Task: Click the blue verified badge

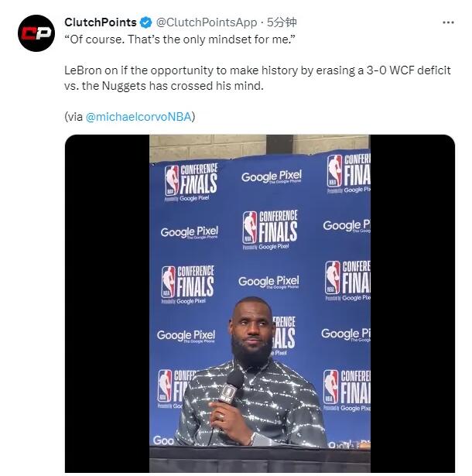Action: point(147,22)
